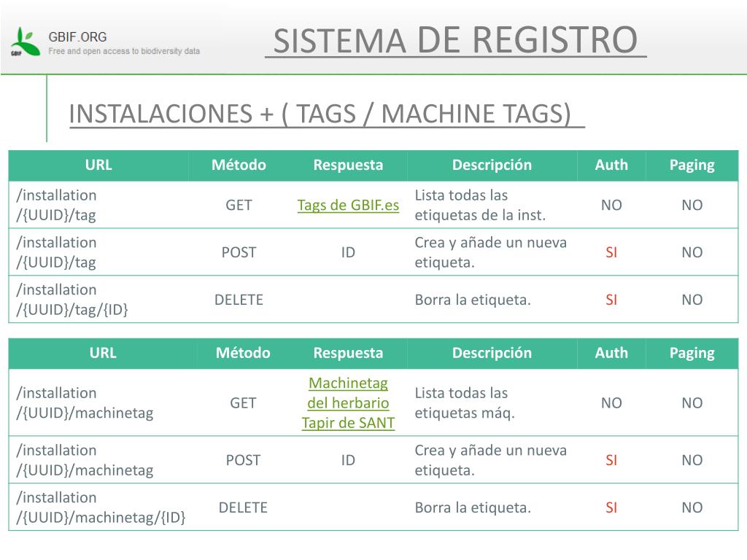Click 'DELETE' in the tag/{ID} row
The height and width of the screenshot is (560, 747).
click(239, 300)
